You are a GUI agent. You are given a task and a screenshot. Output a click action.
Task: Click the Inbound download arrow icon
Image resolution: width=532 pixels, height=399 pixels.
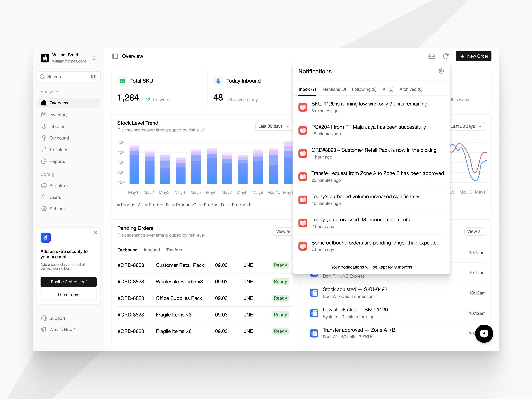44,126
